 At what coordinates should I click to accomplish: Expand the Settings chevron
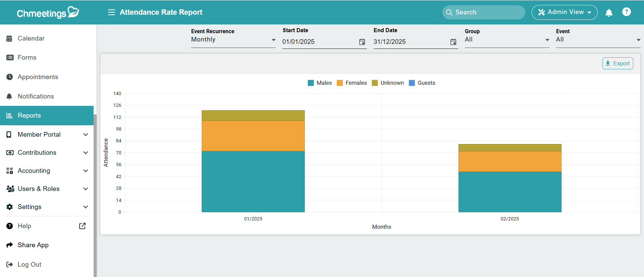click(x=86, y=207)
